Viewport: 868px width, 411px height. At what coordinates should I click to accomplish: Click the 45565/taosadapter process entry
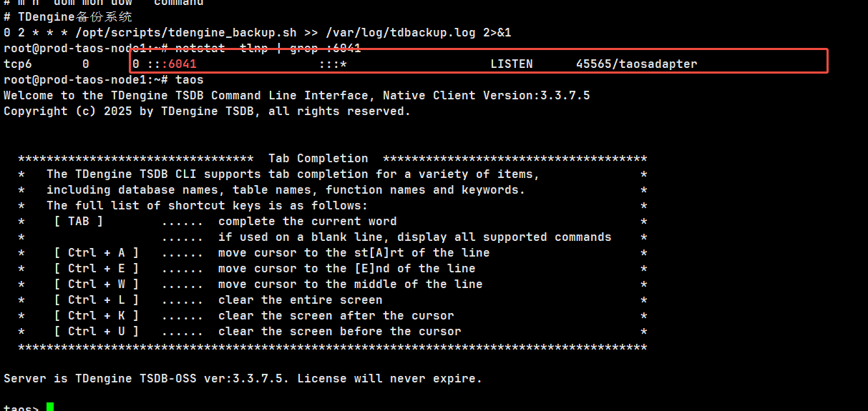coord(636,64)
